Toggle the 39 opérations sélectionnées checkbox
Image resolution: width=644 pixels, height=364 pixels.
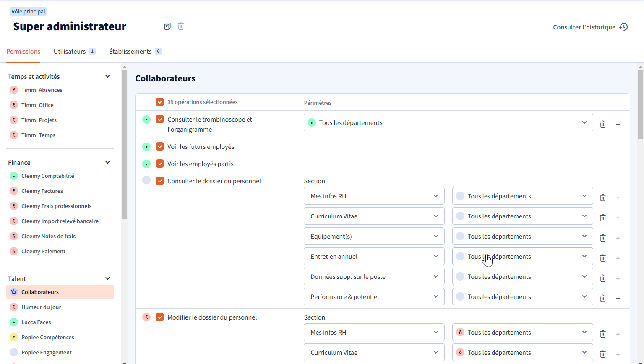(160, 102)
